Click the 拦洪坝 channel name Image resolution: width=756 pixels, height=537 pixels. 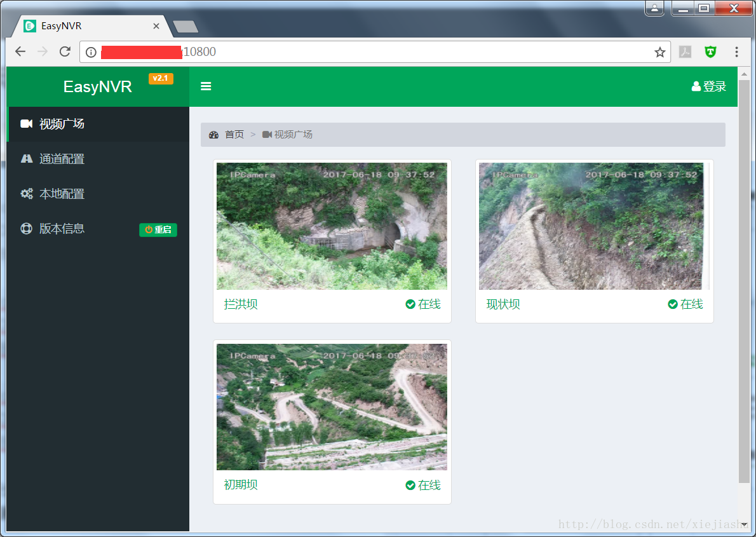(x=241, y=304)
